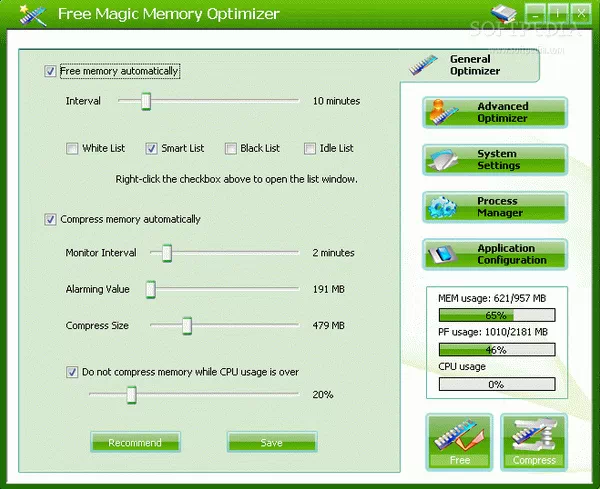Toggle Compress memory automatically checkbox
The image size is (600, 489).
[50, 219]
